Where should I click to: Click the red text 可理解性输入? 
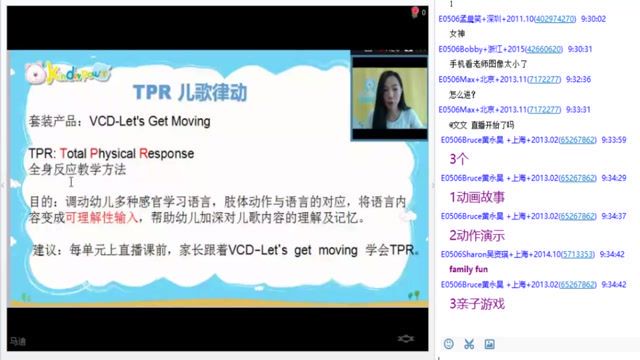coord(102,218)
